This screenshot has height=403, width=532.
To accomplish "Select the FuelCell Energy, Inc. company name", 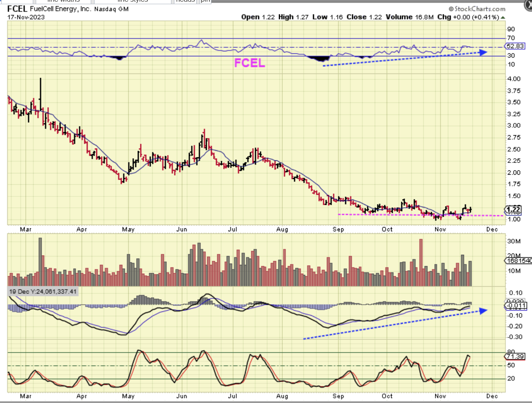I will click(60, 9).
